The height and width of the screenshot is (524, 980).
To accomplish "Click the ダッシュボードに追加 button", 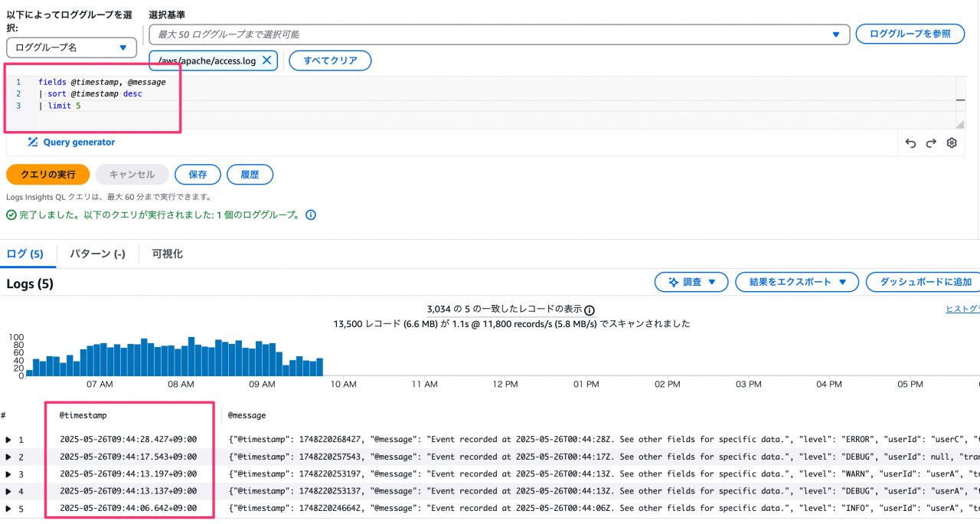I will [x=924, y=282].
